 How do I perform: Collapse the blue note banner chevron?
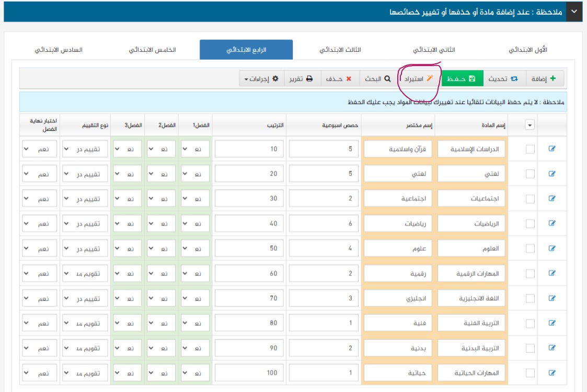[574, 11]
